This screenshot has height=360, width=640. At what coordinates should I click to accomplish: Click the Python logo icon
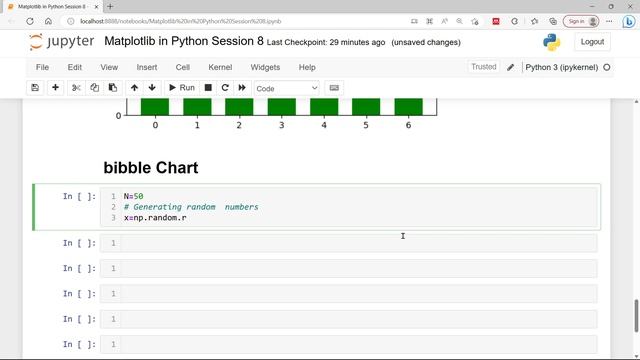551,42
